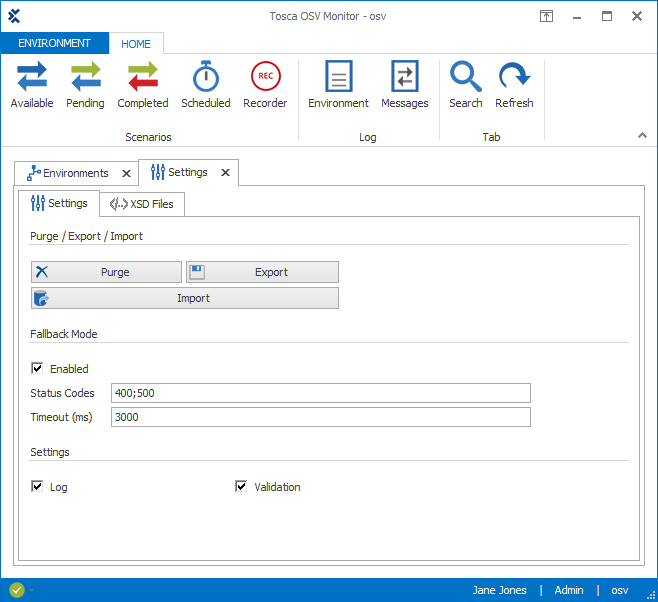Toggle the Log checkbox
This screenshot has width=658, height=602.
[x=38, y=487]
